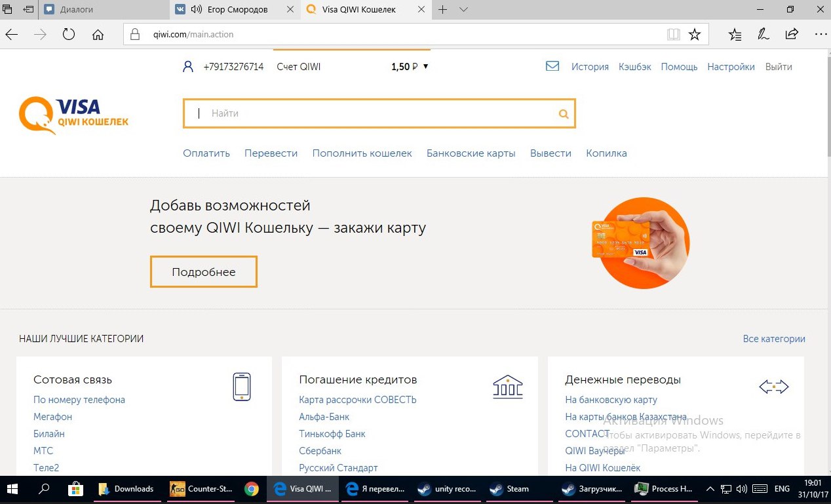Screen dimensions: 831x504
Task: Click the orange QIWI card promo image
Action: click(x=640, y=242)
